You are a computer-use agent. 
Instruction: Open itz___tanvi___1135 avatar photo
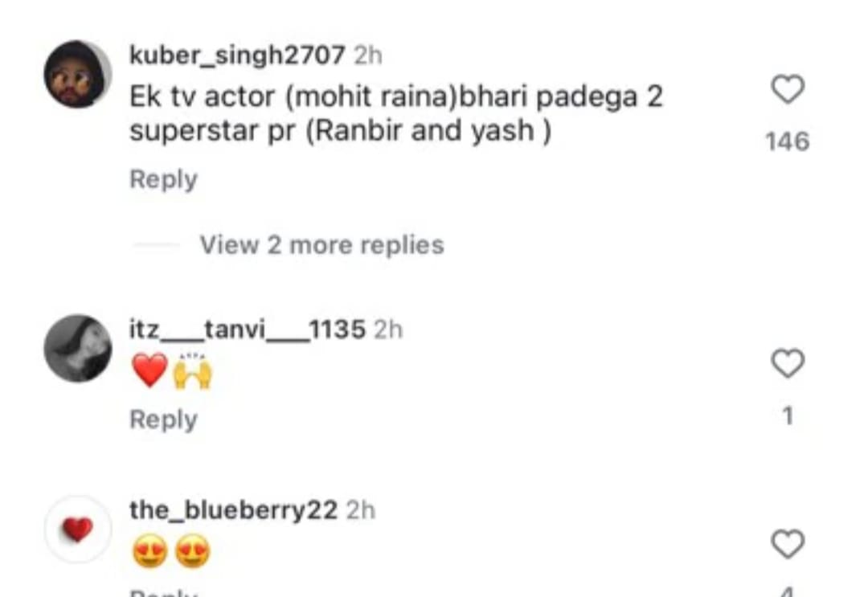77,348
